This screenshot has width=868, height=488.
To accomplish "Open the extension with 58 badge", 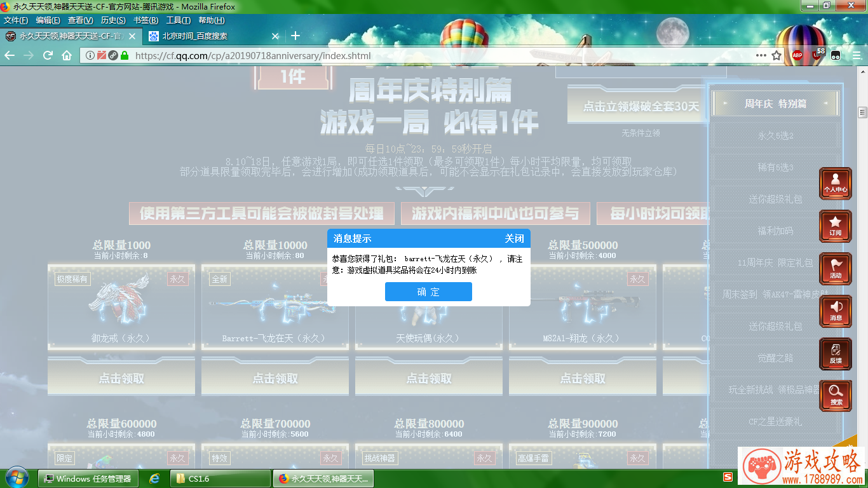I will point(817,54).
